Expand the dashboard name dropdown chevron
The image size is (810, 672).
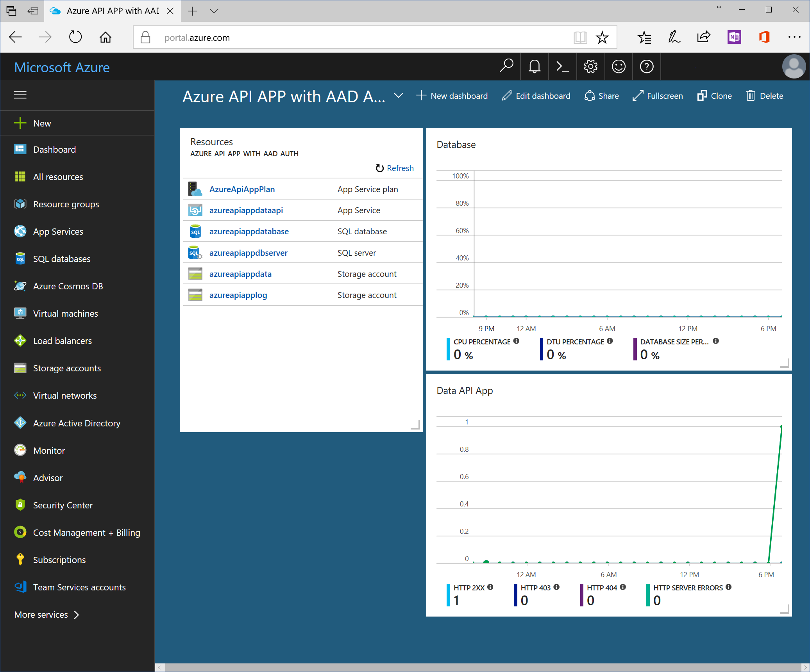click(x=398, y=96)
